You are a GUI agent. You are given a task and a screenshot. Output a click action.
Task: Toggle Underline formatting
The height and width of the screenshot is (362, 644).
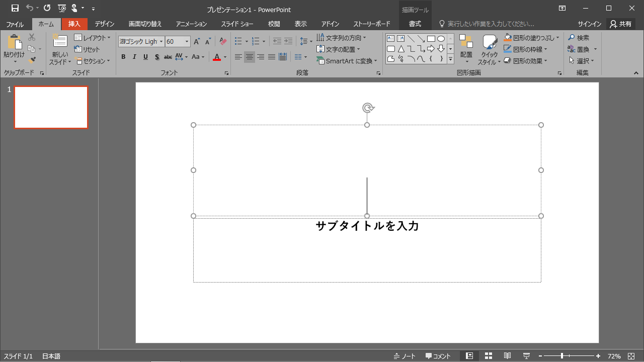(145, 57)
